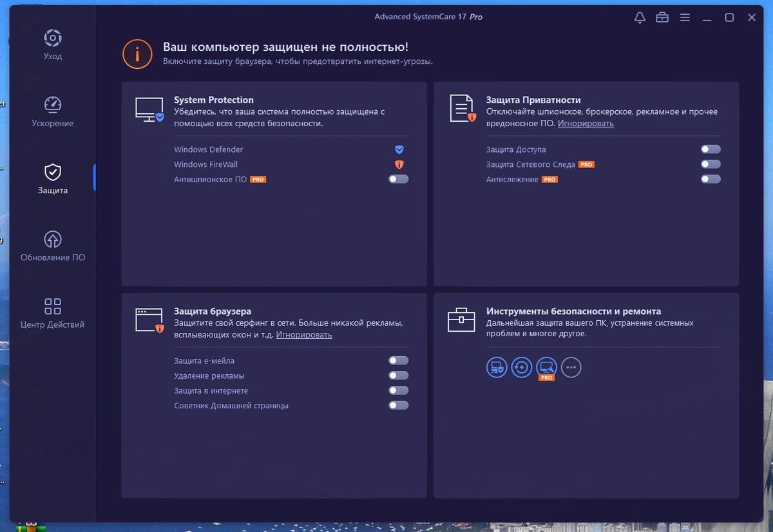Click the notification bell icon
Viewport: 773px width, 532px height.
pyautogui.click(x=640, y=17)
